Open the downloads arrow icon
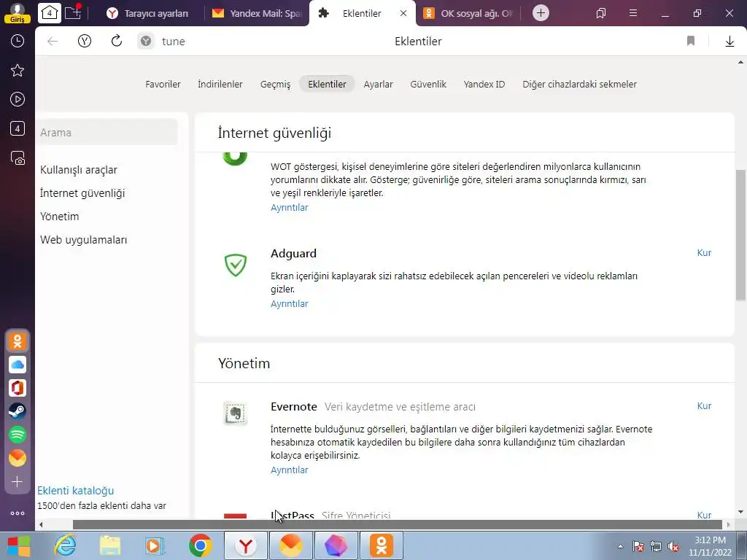The image size is (747, 560). pos(729,42)
